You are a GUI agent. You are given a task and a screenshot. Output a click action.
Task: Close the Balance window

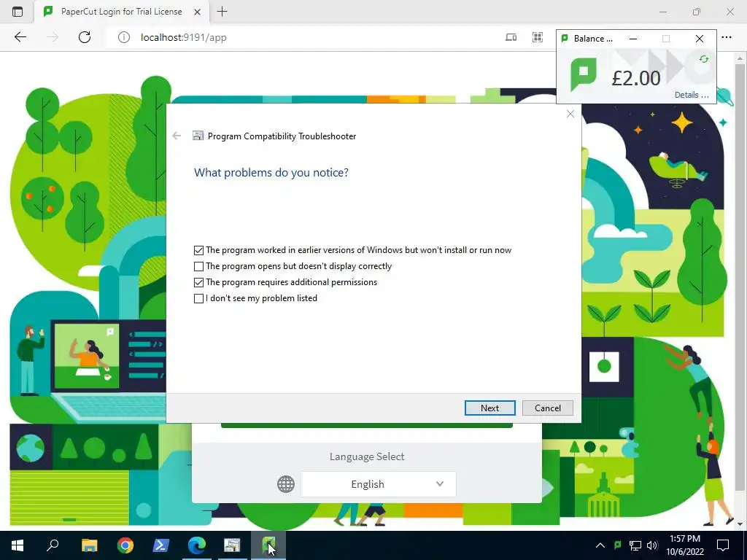(700, 39)
